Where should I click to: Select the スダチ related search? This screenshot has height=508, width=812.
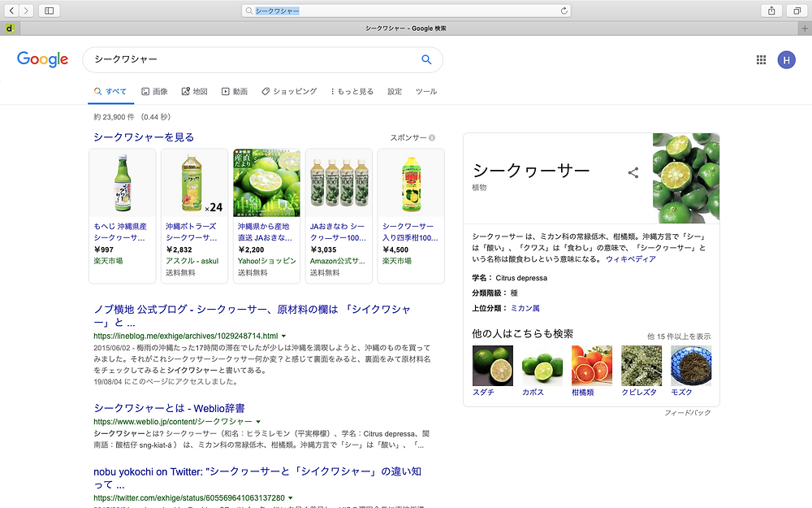493,371
